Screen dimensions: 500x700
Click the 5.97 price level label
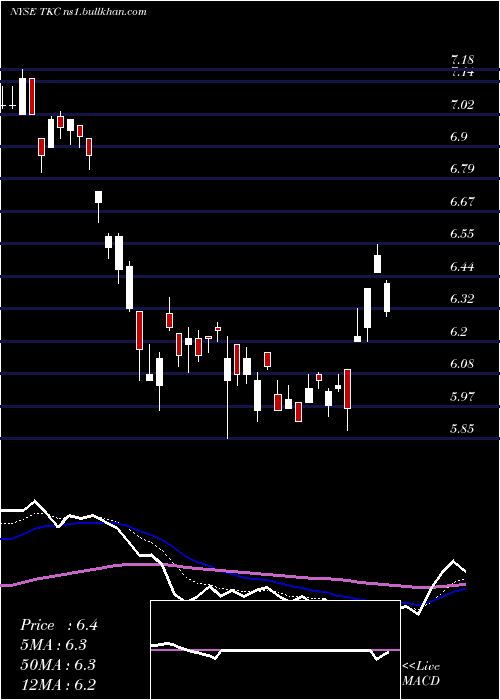click(462, 396)
